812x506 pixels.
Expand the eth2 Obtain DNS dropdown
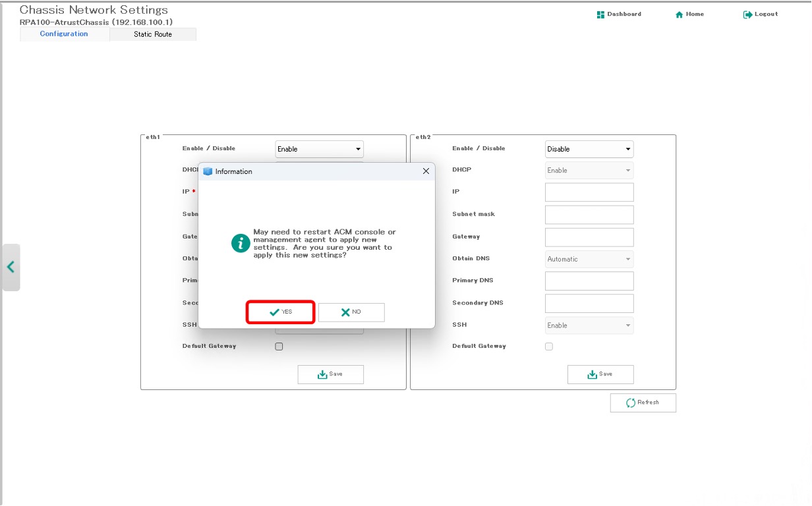589,259
